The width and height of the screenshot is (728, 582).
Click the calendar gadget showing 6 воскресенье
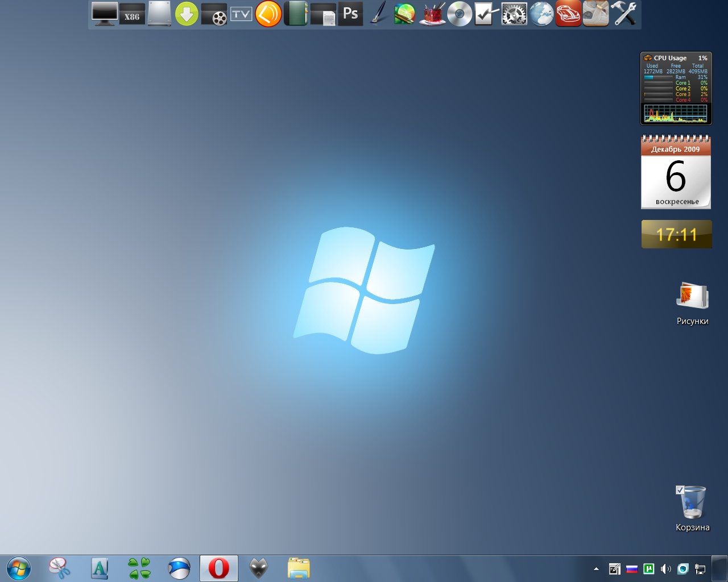[676, 172]
